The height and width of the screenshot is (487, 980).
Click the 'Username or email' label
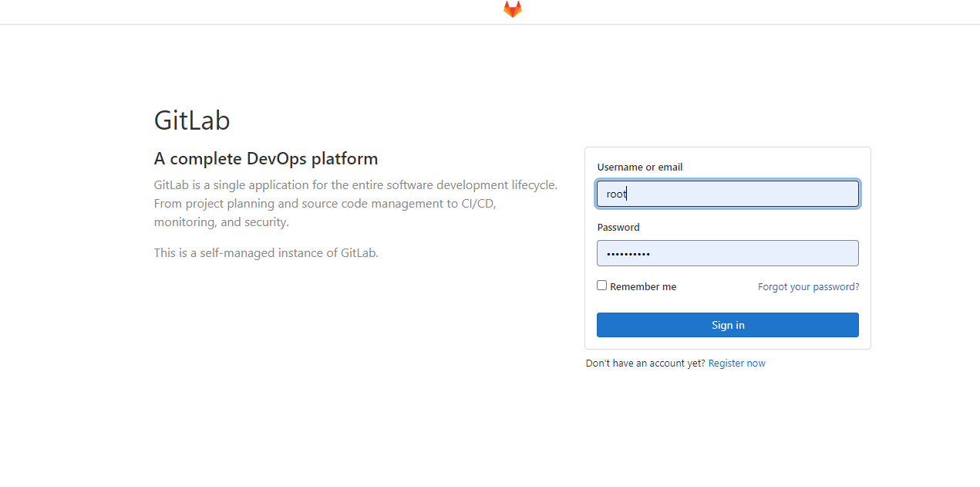[640, 167]
